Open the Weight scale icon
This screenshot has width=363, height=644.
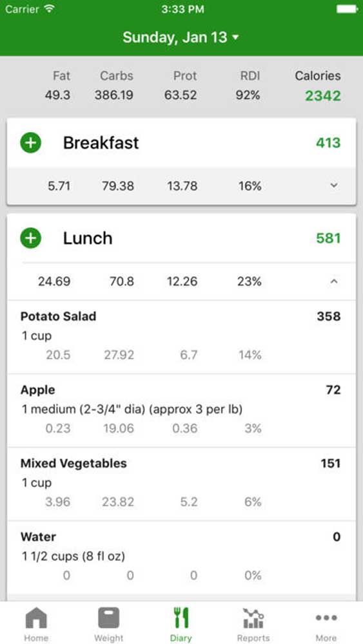[x=108, y=618]
